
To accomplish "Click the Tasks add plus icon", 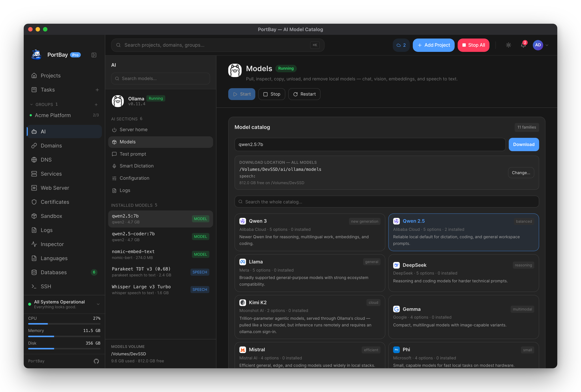I will (97, 90).
